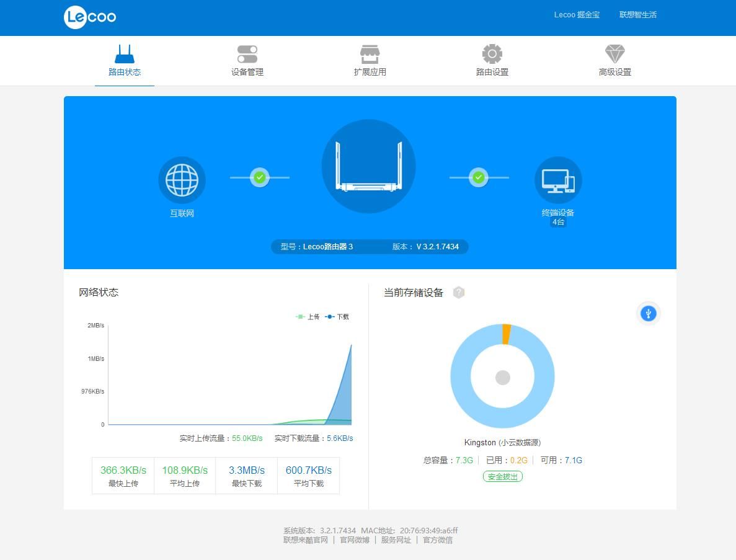Image resolution: width=736 pixels, height=560 pixels.
Task: Open the 路由状态 router status tab
Action: pyautogui.click(x=125, y=61)
